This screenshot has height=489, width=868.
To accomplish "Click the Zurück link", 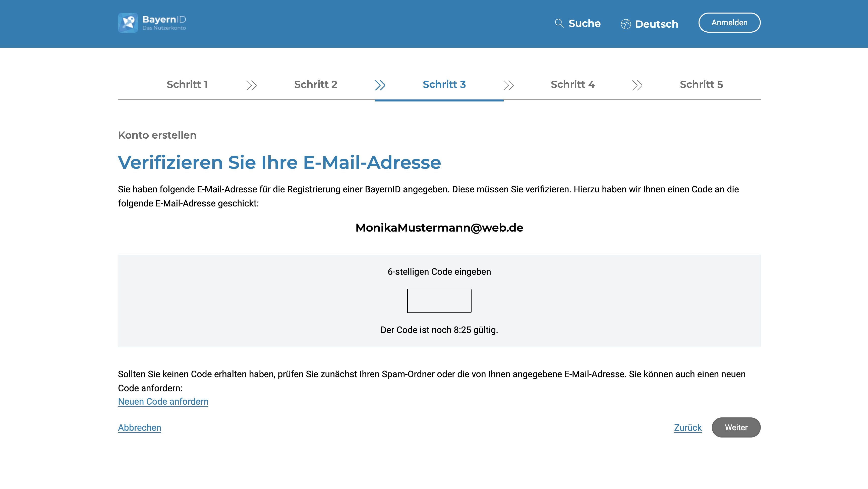I will point(688,427).
